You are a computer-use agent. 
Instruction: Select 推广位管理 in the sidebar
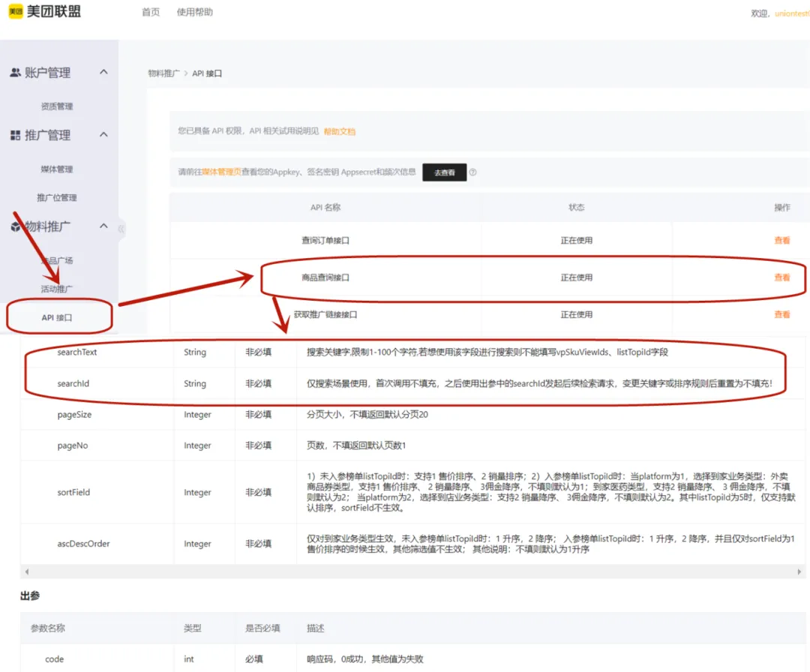[57, 198]
